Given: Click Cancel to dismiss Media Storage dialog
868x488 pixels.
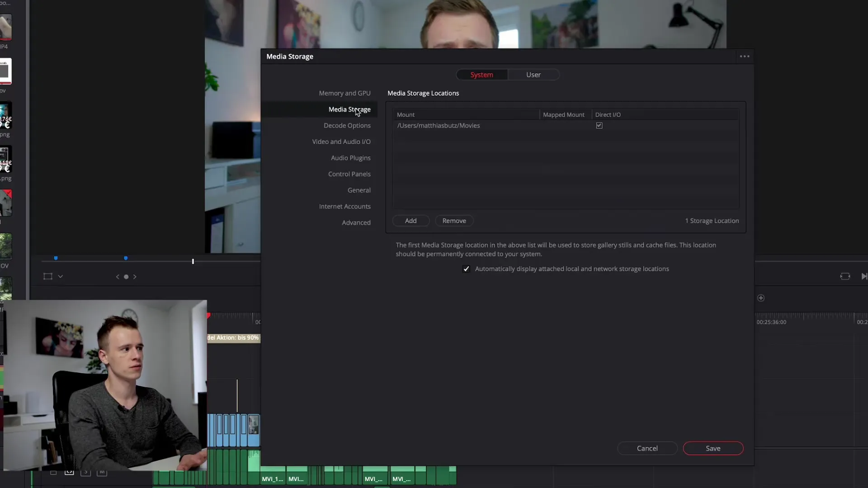Looking at the screenshot, I should (x=647, y=449).
